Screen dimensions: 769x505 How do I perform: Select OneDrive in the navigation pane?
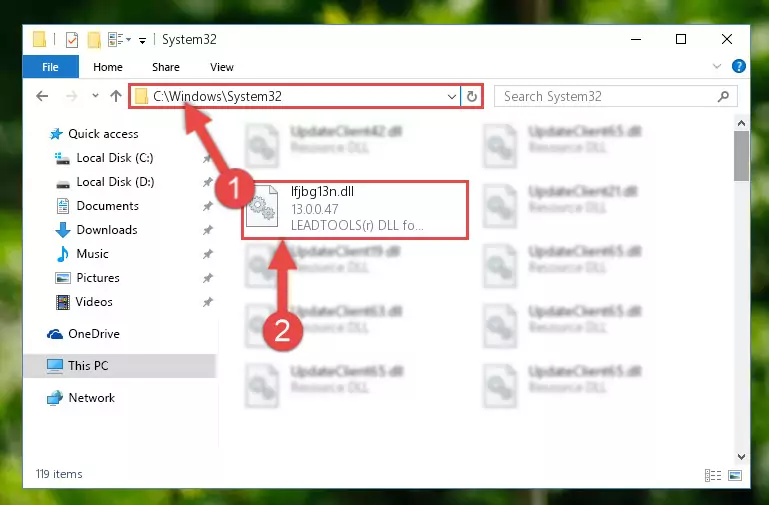click(x=94, y=334)
